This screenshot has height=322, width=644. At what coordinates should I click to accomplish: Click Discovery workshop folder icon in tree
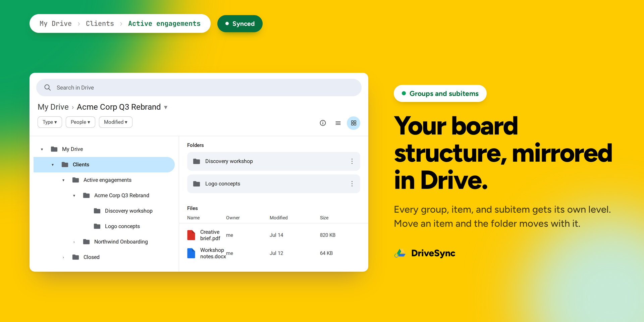tap(97, 211)
